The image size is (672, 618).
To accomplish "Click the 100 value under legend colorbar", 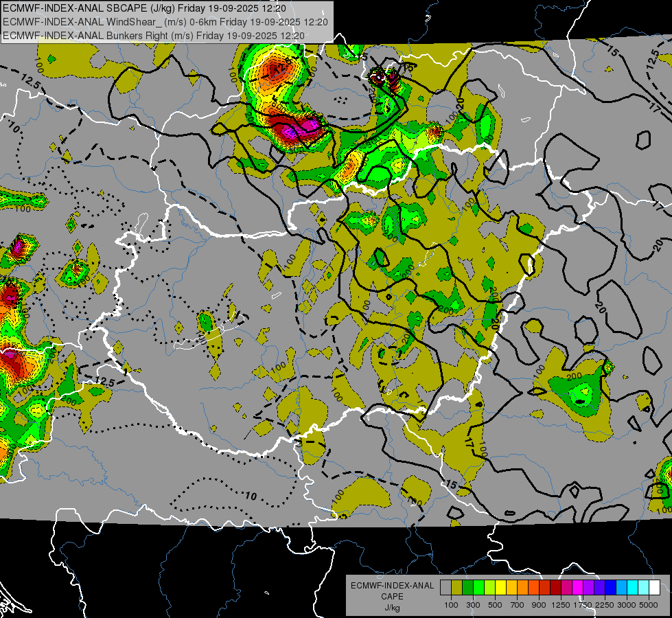I will click(x=451, y=605).
